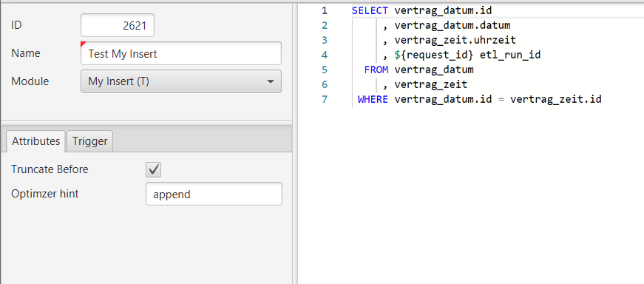Switch to the Attributes tab
The image size is (644, 284).
click(x=35, y=141)
